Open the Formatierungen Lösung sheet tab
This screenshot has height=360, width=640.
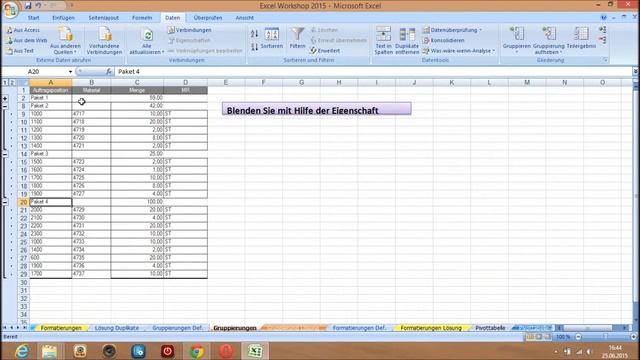point(431,328)
